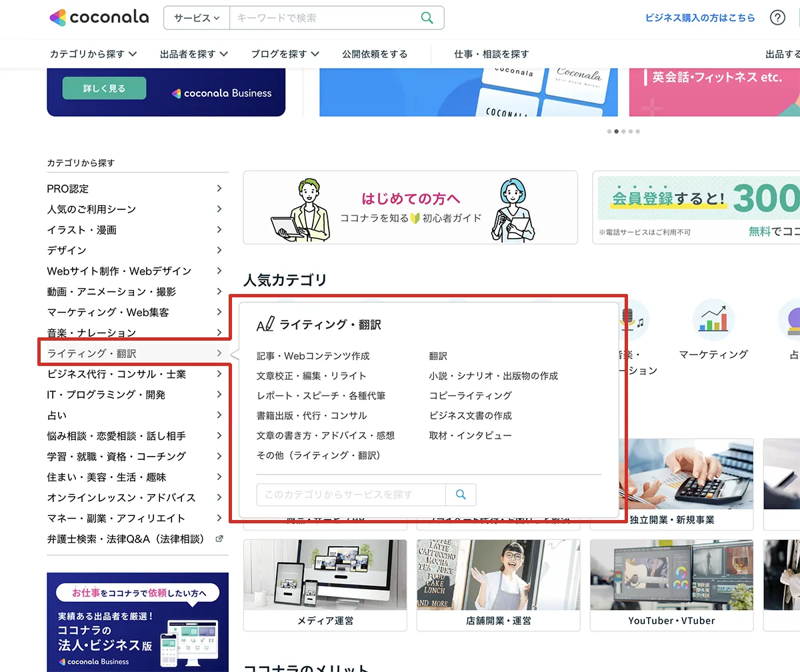The height and width of the screenshot is (672, 800).
Task: Open the 会員登録すると banner
Action: click(x=696, y=207)
